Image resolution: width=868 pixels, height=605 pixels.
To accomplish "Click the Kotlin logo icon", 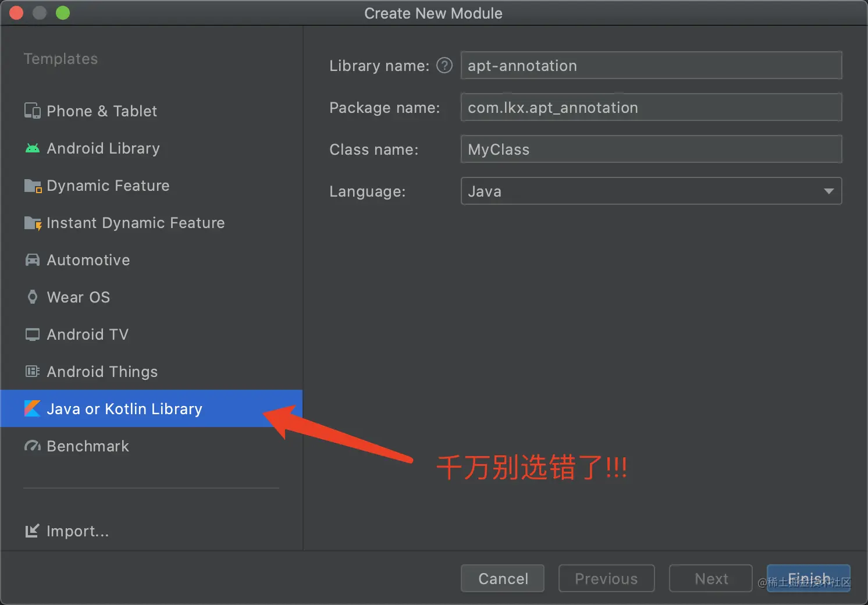I will (x=32, y=408).
